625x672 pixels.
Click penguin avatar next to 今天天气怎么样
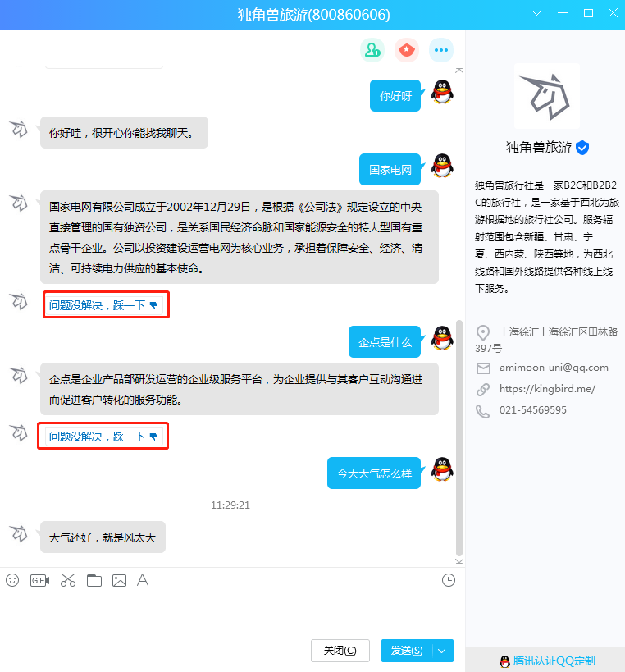point(442,469)
